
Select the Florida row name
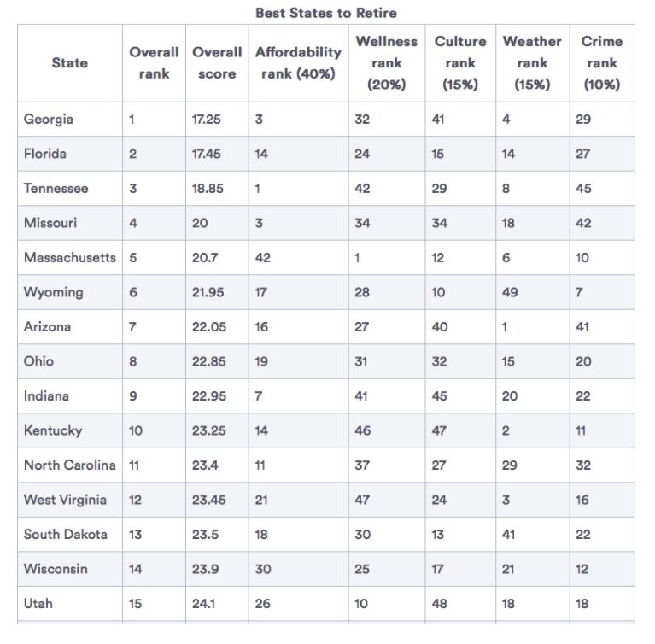(x=45, y=154)
